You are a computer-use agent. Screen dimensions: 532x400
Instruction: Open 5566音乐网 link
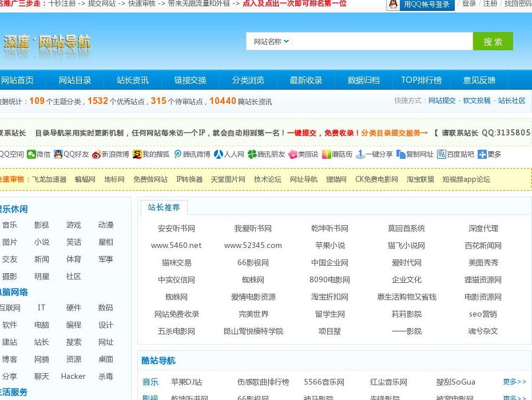tap(324, 382)
